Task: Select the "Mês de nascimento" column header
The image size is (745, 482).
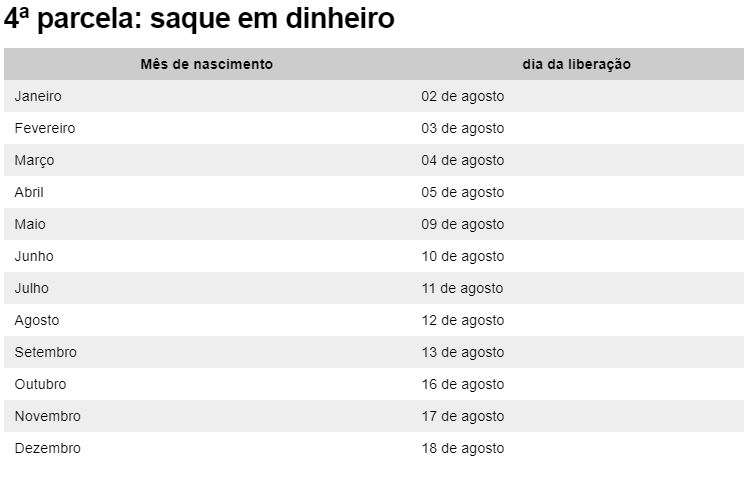Action: pyautogui.click(x=207, y=64)
